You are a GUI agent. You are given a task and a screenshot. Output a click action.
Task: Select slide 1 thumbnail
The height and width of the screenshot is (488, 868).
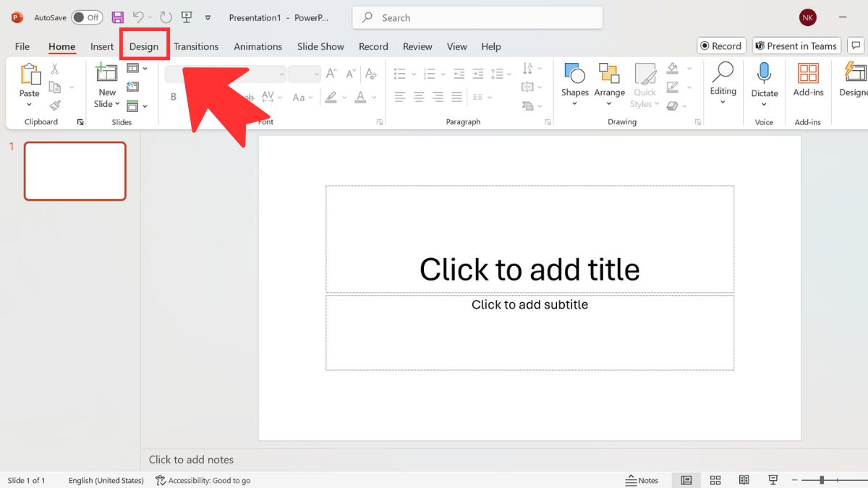pos(75,171)
